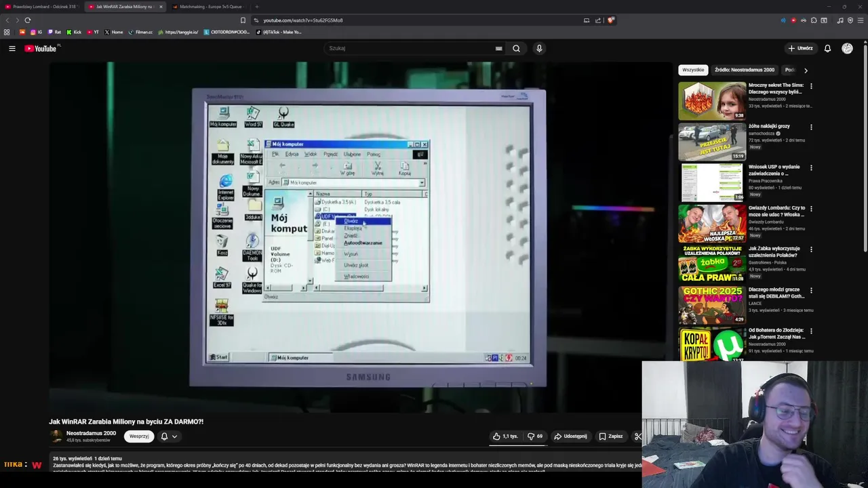Open the Żabka CAŁA PRAWDA video thumbnail

point(712,264)
